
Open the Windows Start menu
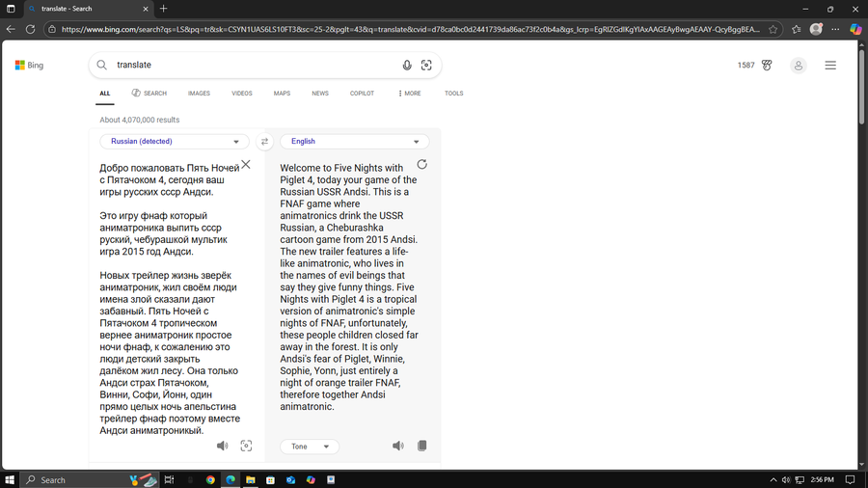click(x=10, y=479)
